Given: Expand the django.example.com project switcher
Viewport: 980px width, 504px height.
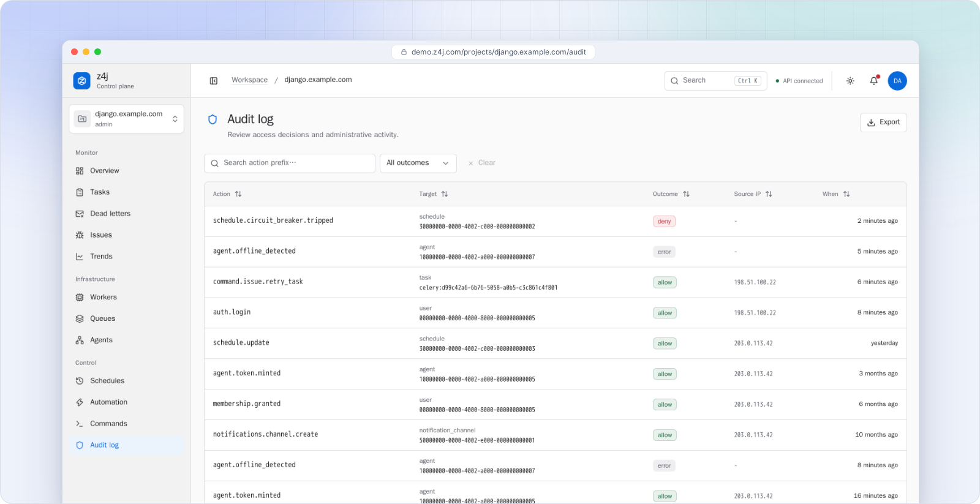Looking at the screenshot, I should (x=127, y=119).
